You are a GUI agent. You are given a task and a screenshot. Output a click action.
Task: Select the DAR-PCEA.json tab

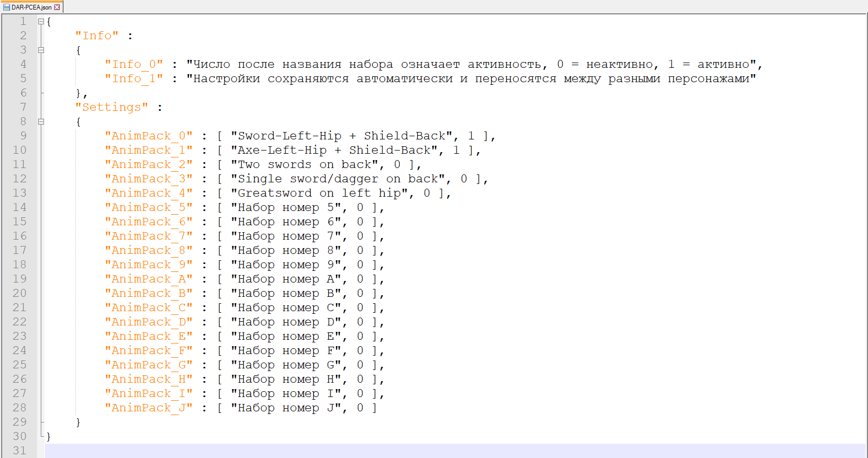pos(32,7)
